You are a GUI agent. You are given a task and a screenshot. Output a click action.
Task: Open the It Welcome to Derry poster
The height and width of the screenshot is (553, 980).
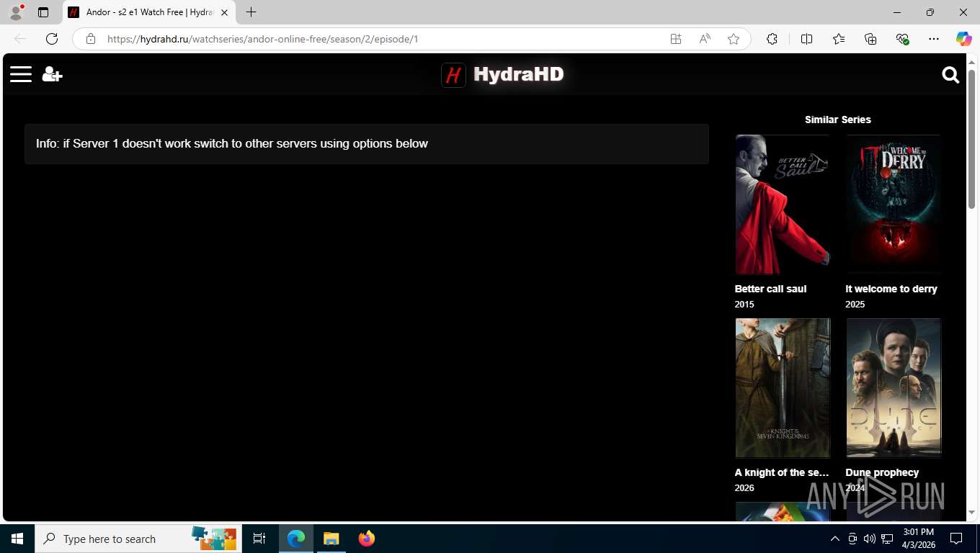pos(894,204)
